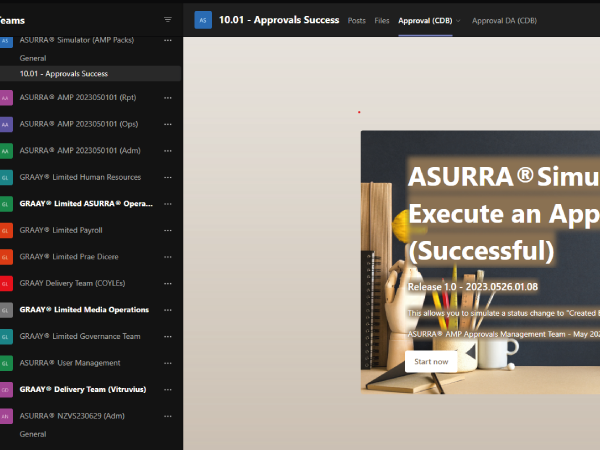Open the ASURRA AMP 2023050101 (Ops) team

click(79, 124)
